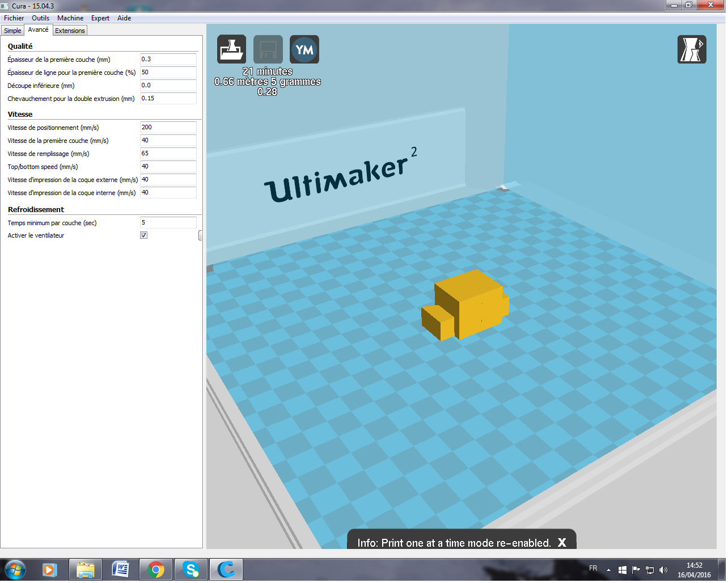Open the Fichier menu
Screen dimensions: 728x583
tap(14, 18)
